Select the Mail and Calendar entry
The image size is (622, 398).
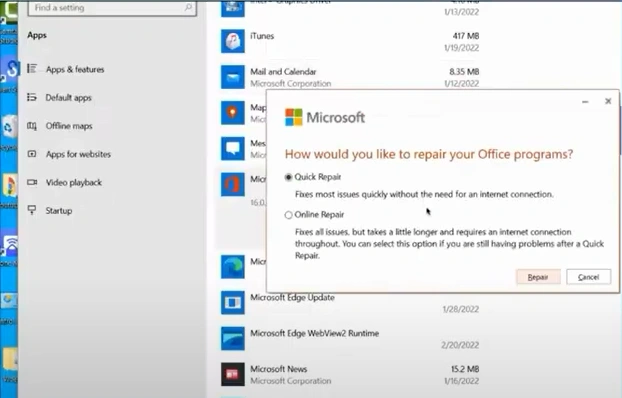283,72
